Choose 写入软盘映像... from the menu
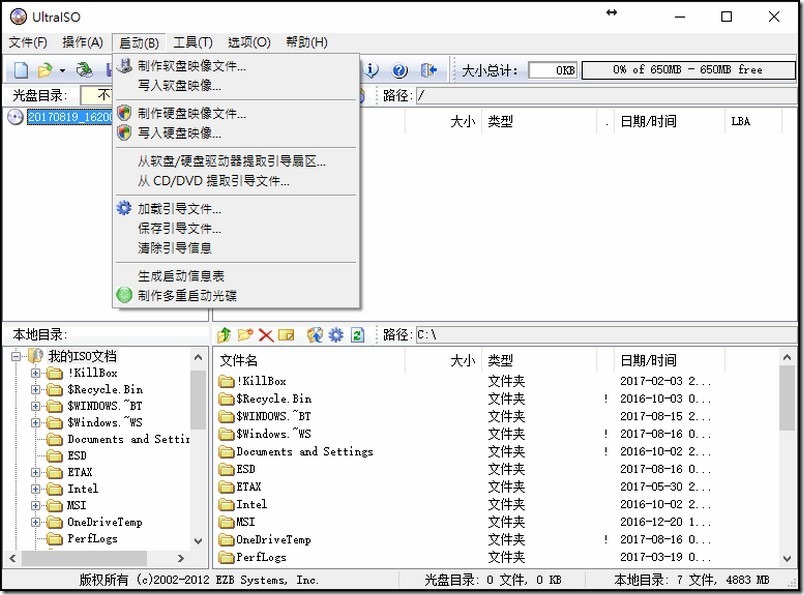Screen dimensions: 804x595 tap(236, 85)
